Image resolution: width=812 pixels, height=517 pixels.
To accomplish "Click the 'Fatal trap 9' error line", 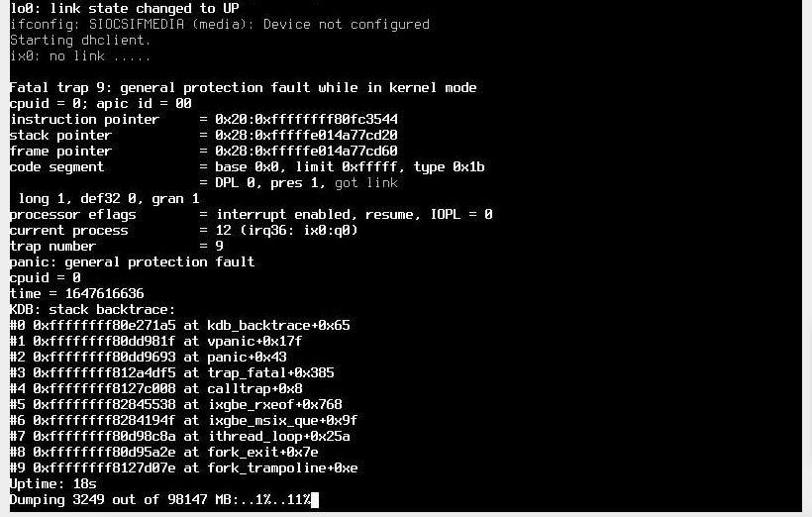I will tap(243, 87).
